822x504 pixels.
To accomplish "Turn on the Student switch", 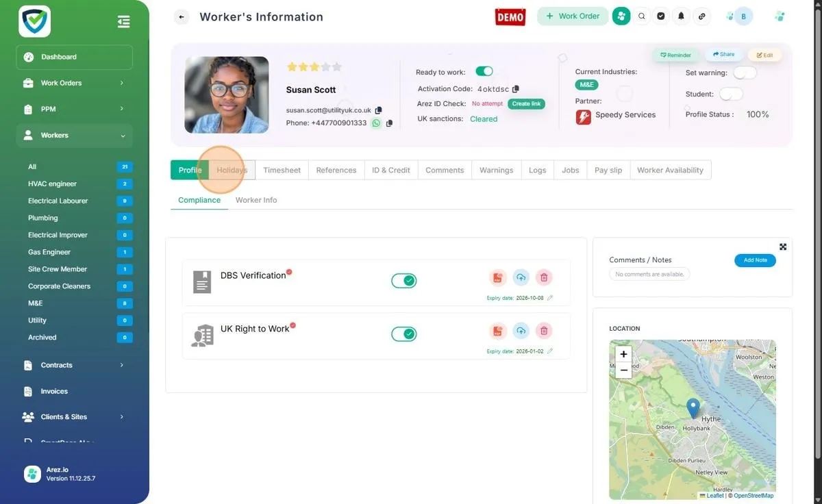I will 731,94.
